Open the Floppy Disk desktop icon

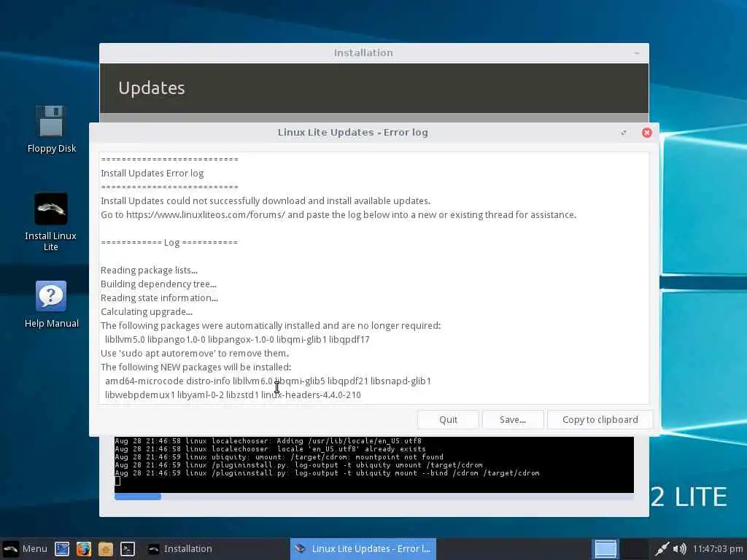pos(51,129)
